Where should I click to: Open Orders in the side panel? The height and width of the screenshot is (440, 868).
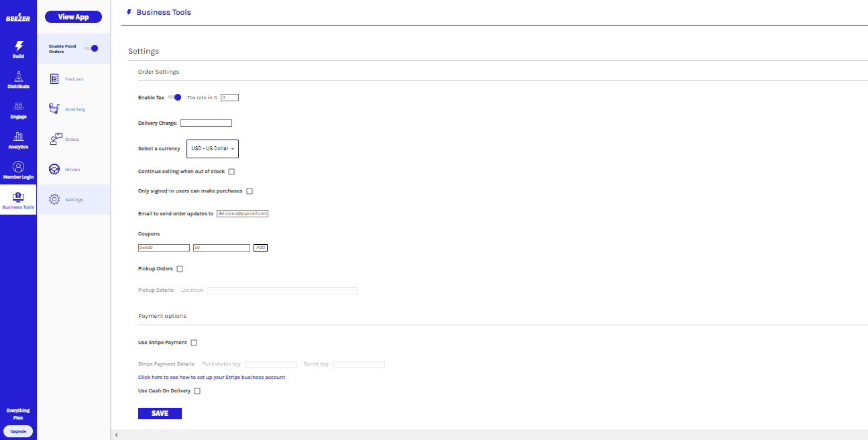click(72, 140)
